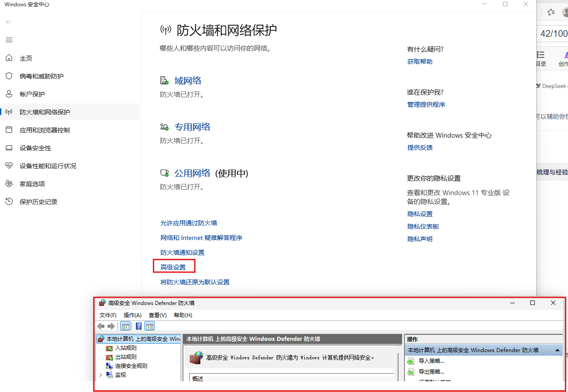Select 出站规则 in the console tree

[126, 357]
